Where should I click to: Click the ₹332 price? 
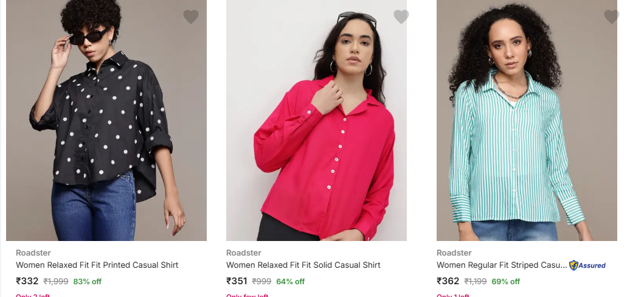coord(27,281)
